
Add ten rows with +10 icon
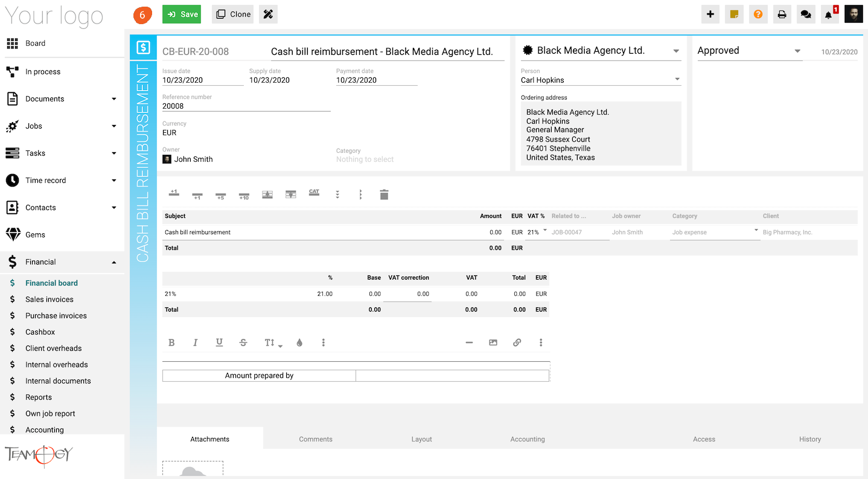click(x=244, y=195)
